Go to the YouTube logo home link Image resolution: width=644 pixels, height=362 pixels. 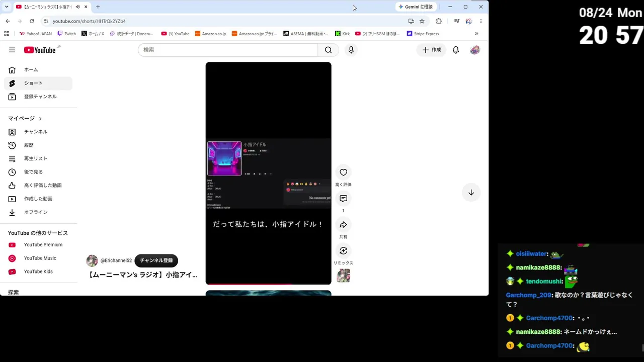40,50
